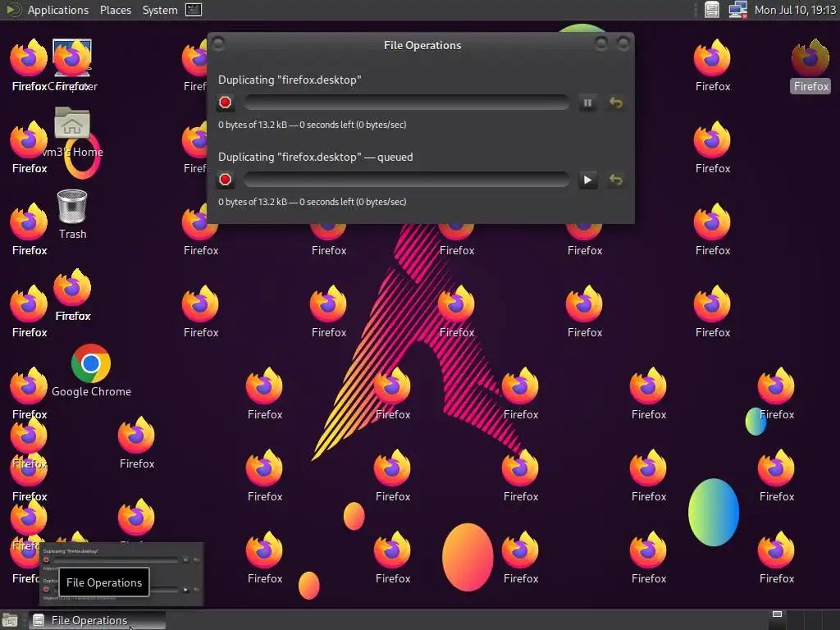Open the window menu button of File Operations
Screen dimensions: 840x630
click(x=218, y=43)
